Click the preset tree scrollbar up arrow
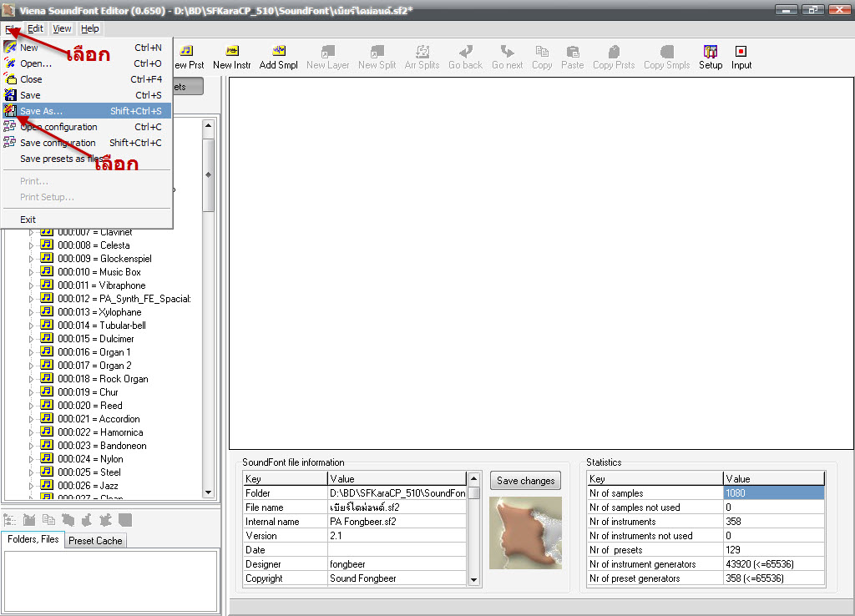Screen dimensions: 855x616 click(x=208, y=125)
